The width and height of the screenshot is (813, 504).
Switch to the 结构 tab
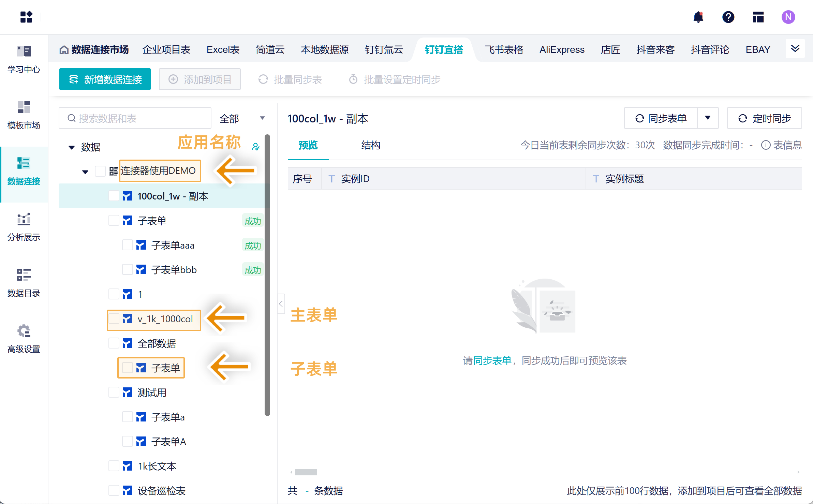pos(371,145)
